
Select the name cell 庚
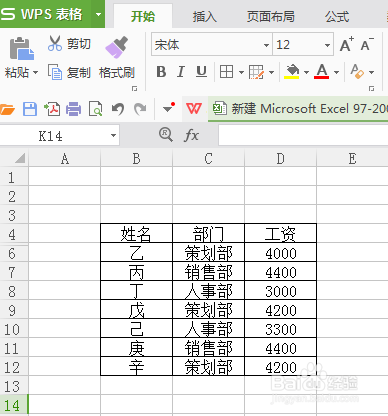coord(137,348)
